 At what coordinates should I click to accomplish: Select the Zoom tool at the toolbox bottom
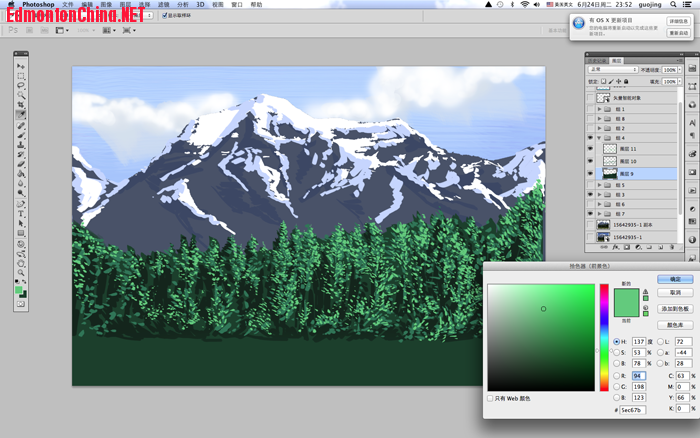click(21, 271)
